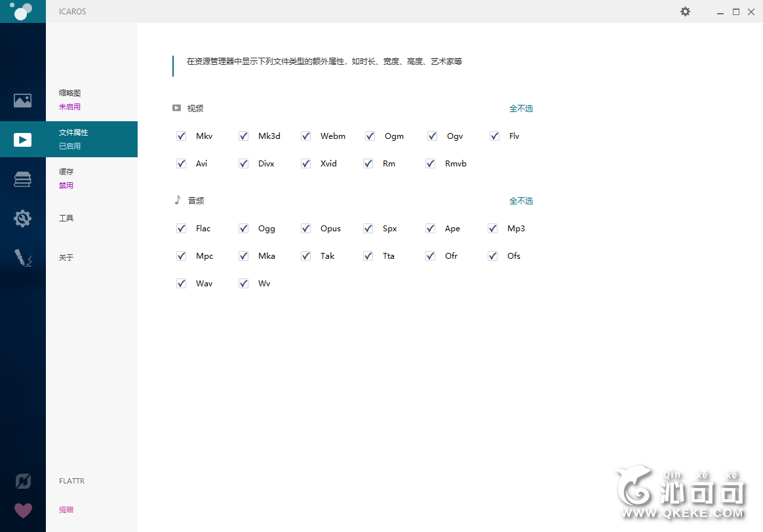Disable the Flv checkbox
Screen dimensions: 763x532
pos(495,136)
